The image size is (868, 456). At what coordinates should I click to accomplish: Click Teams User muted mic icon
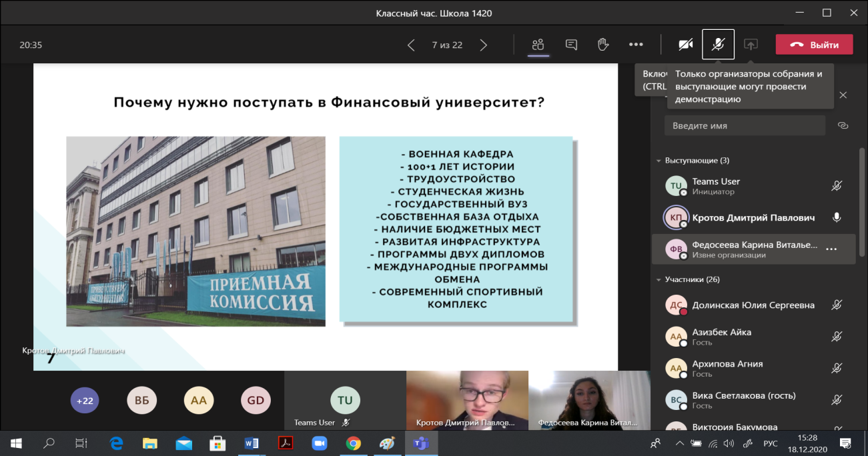tap(836, 186)
